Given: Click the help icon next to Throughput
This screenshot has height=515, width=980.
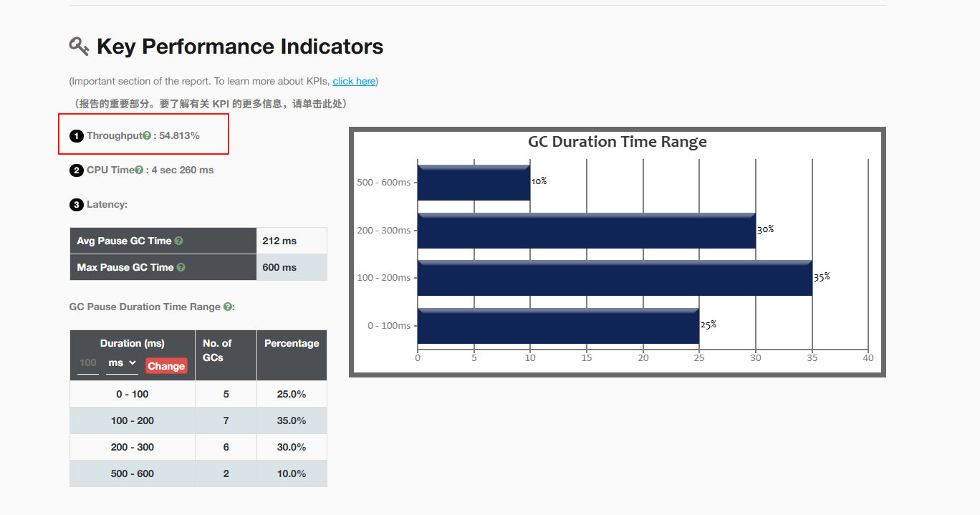Looking at the screenshot, I should click(147, 135).
